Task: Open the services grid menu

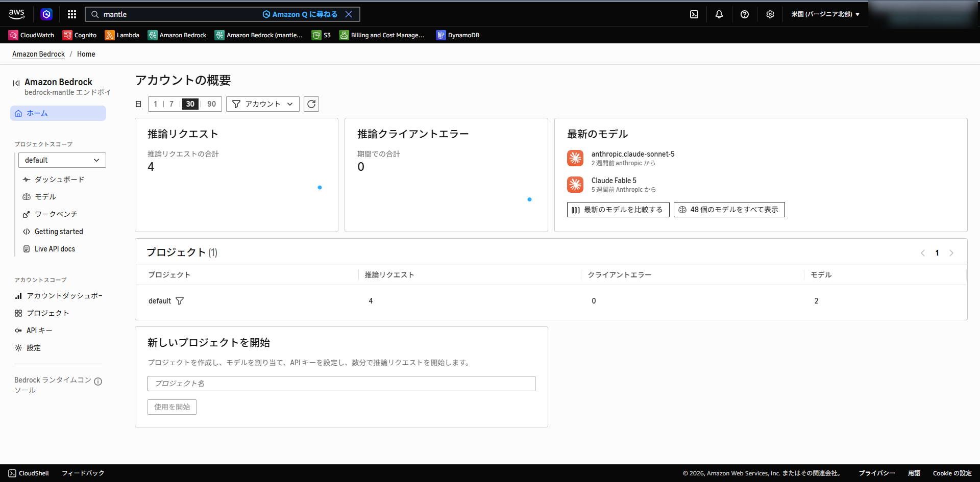Action: click(x=72, y=14)
